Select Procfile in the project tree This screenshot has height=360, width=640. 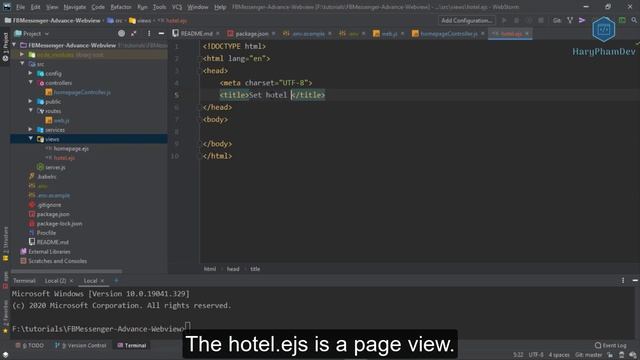coord(46,233)
